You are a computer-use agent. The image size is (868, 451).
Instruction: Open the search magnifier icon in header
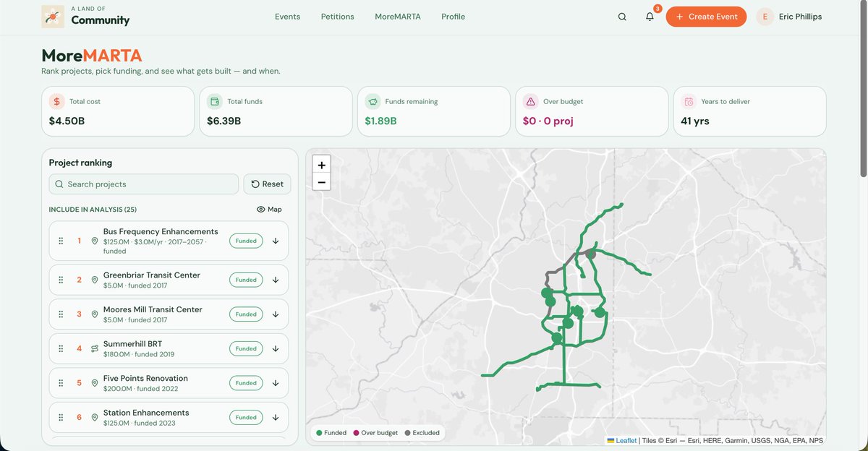(x=622, y=17)
